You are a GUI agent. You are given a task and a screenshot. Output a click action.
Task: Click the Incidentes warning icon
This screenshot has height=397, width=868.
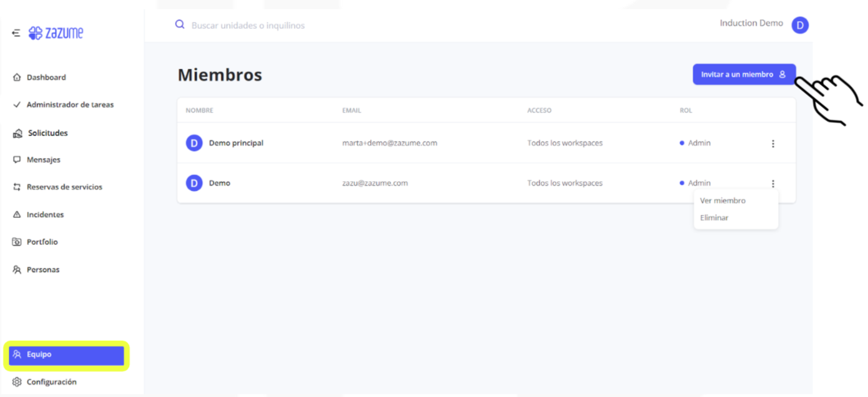[17, 215]
